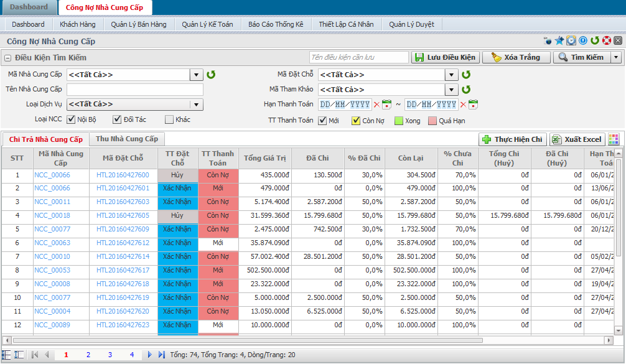Toggle the Còn Nợ payment status checkbox
Viewport: 626px width, 364px height.
(356, 121)
